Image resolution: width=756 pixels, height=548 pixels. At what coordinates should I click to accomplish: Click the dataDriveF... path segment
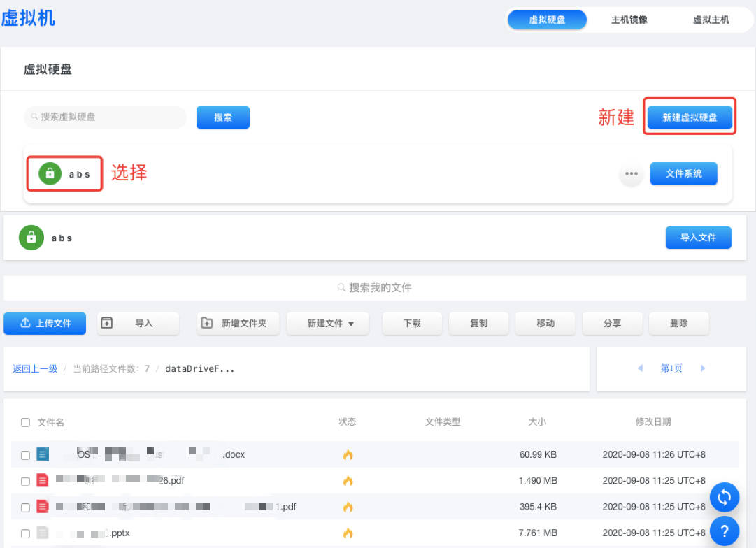(x=199, y=368)
